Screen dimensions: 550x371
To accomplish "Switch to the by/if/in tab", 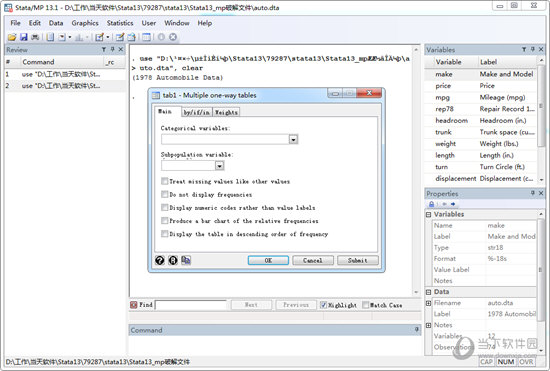I will tap(196, 112).
